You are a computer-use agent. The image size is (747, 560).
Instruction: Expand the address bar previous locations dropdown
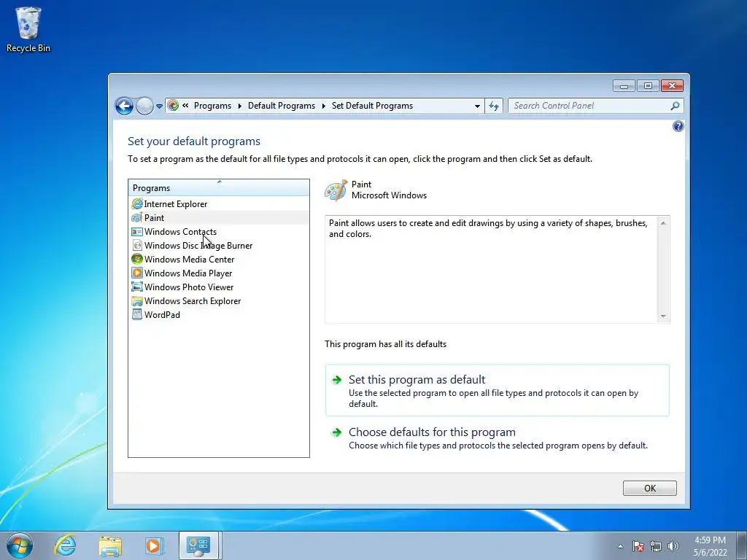pyautogui.click(x=477, y=106)
